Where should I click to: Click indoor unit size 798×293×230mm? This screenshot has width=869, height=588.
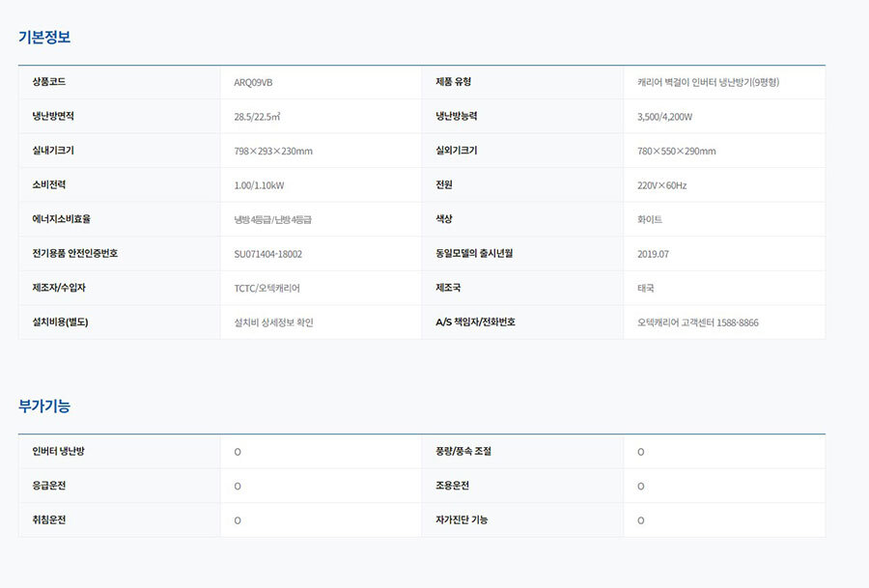(273, 152)
